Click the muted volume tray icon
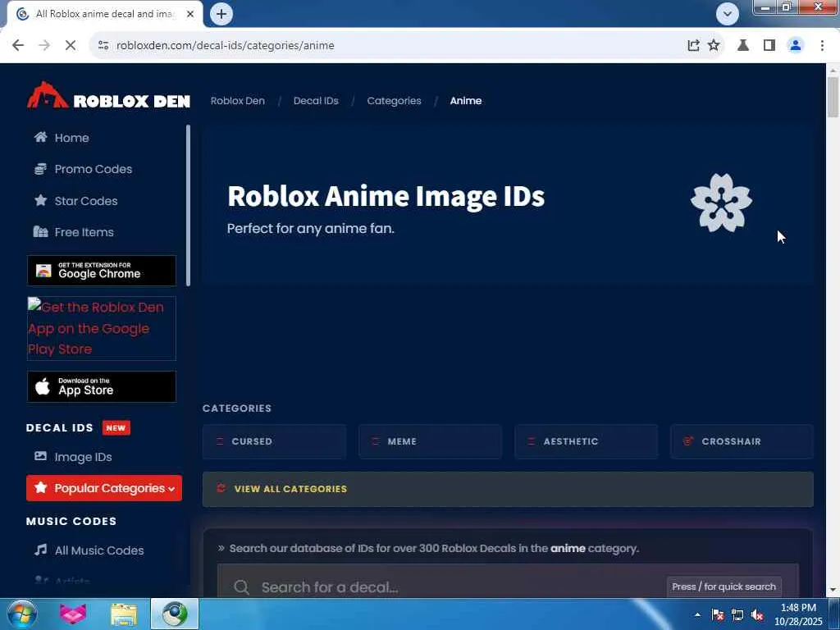The width and height of the screenshot is (840, 630). tap(757, 614)
